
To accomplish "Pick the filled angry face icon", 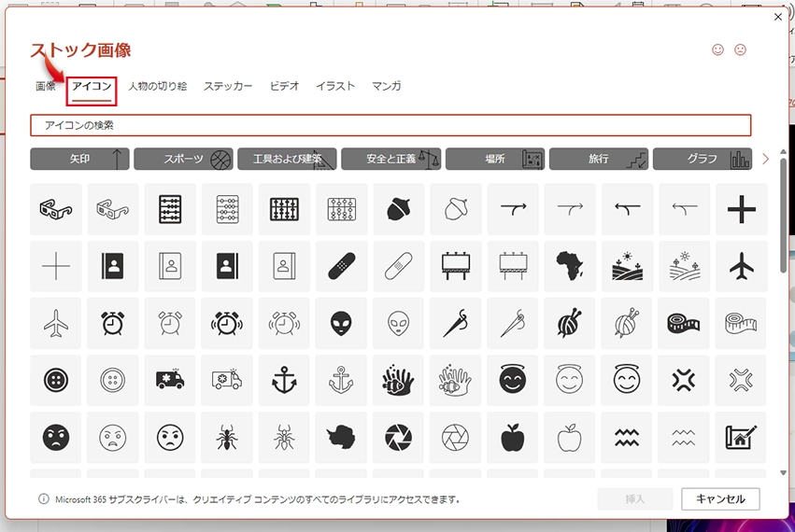I will [x=56, y=437].
